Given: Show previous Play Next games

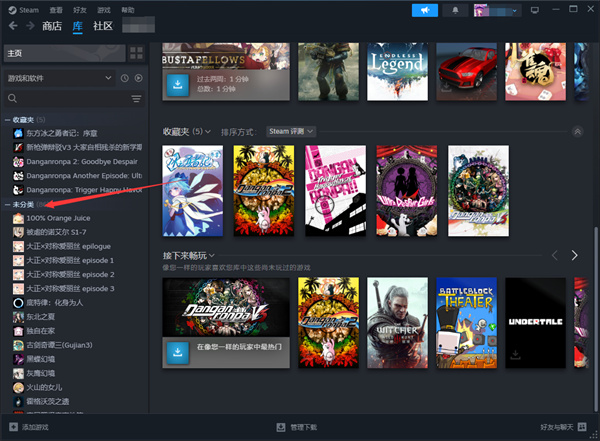Looking at the screenshot, I should (555, 255).
